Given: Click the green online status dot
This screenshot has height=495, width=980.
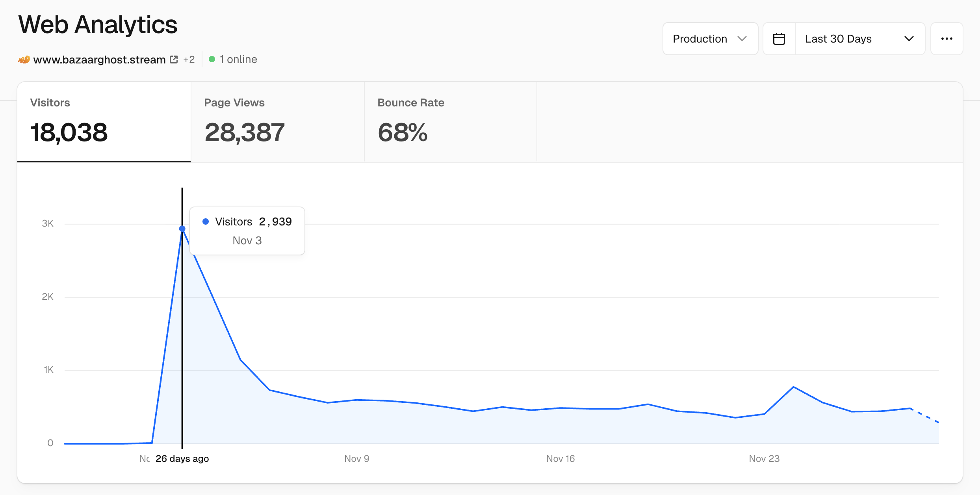Looking at the screenshot, I should tap(212, 59).
